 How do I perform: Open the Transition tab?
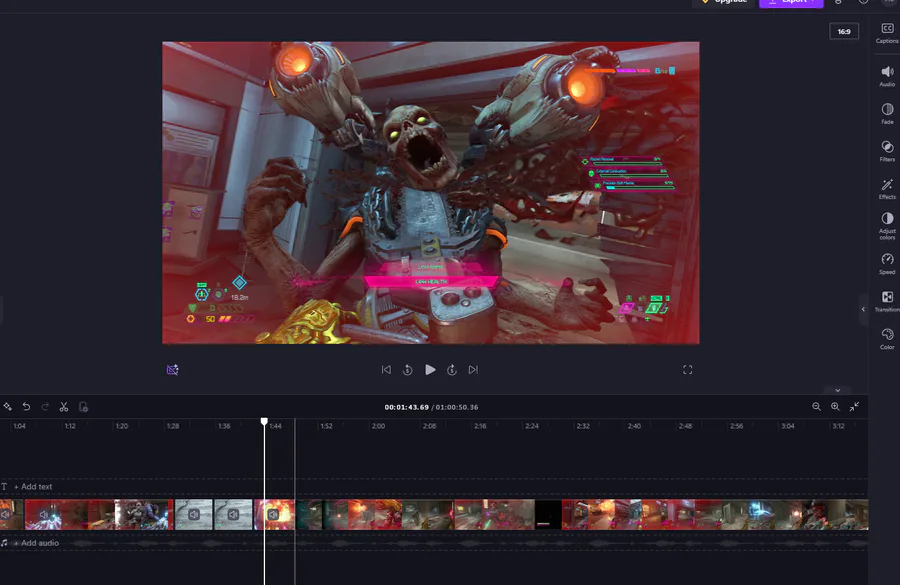(887, 301)
